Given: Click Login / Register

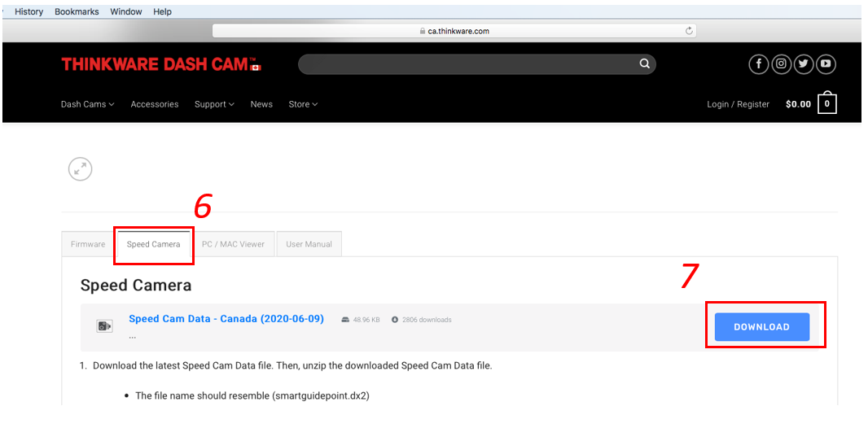Looking at the screenshot, I should [x=738, y=104].
